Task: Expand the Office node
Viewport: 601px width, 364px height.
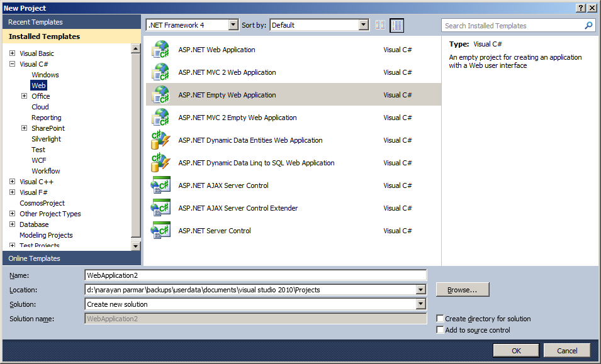Action: point(24,96)
